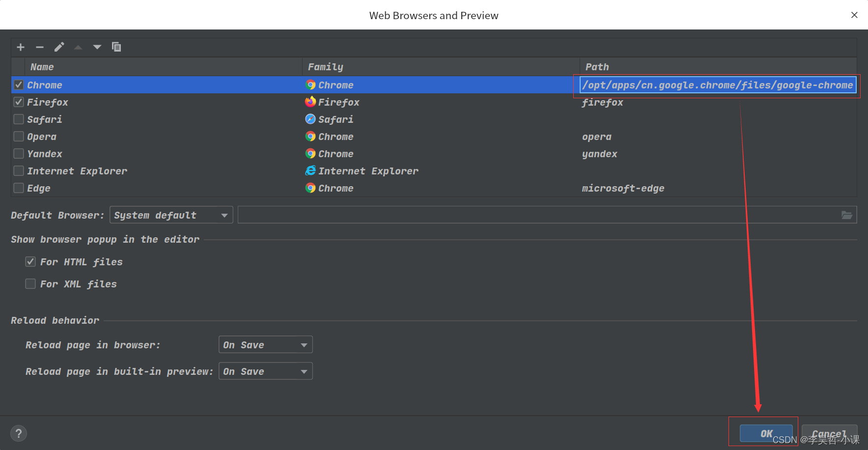
Task: Click the microsoft-edge path cell
Action: (x=623, y=188)
